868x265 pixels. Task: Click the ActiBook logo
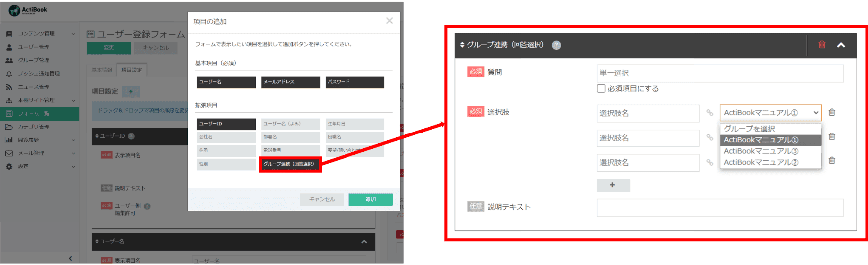(28, 10)
